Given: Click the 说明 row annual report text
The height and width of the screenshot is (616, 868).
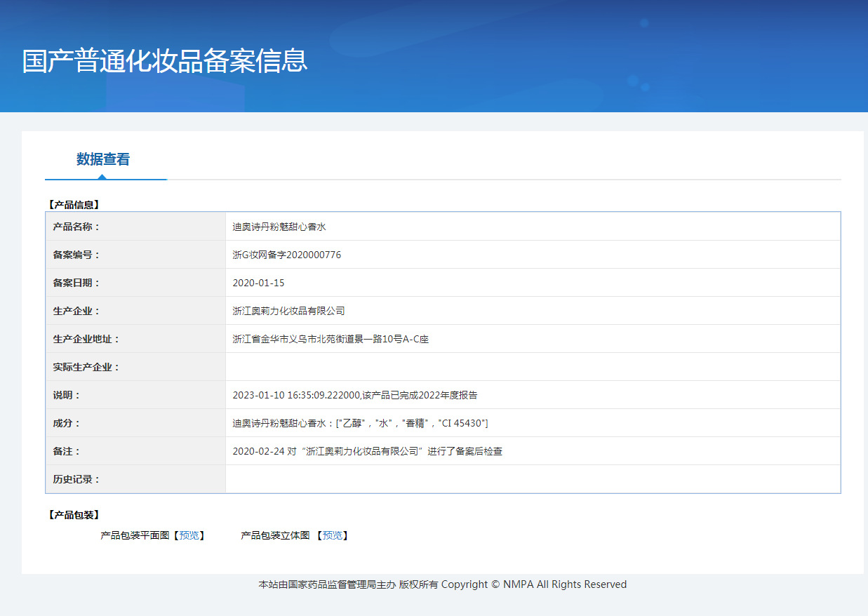Looking at the screenshot, I should click(355, 395).
